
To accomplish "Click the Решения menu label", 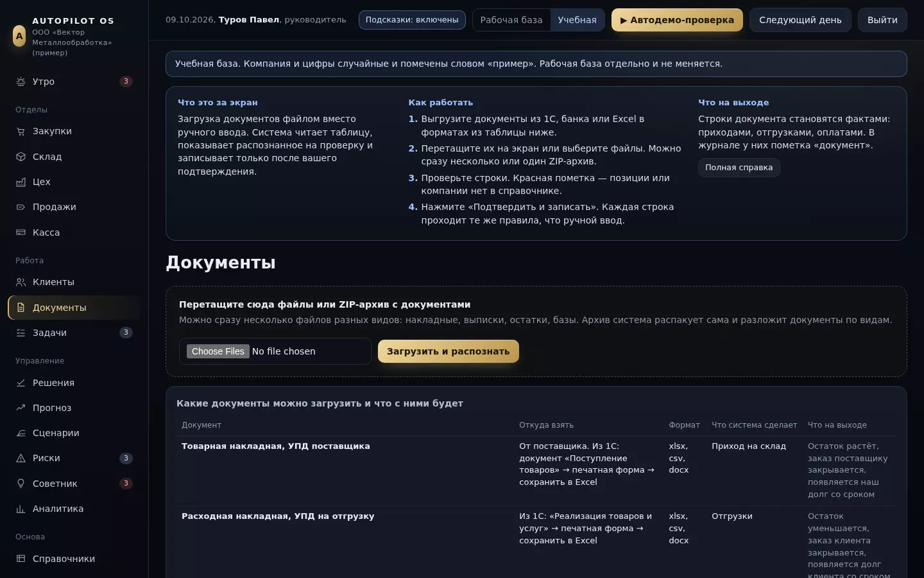I will tap(53, 383).
